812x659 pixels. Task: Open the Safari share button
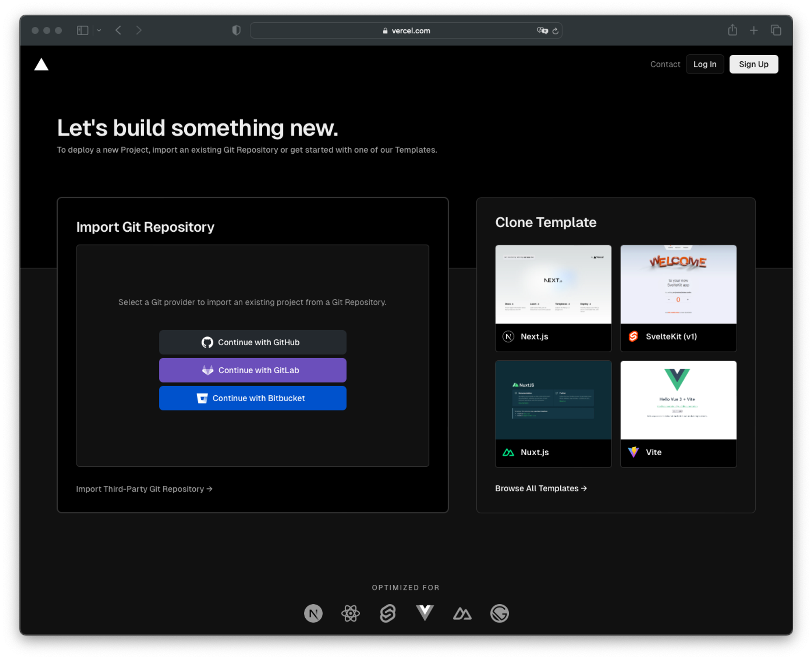732,30
